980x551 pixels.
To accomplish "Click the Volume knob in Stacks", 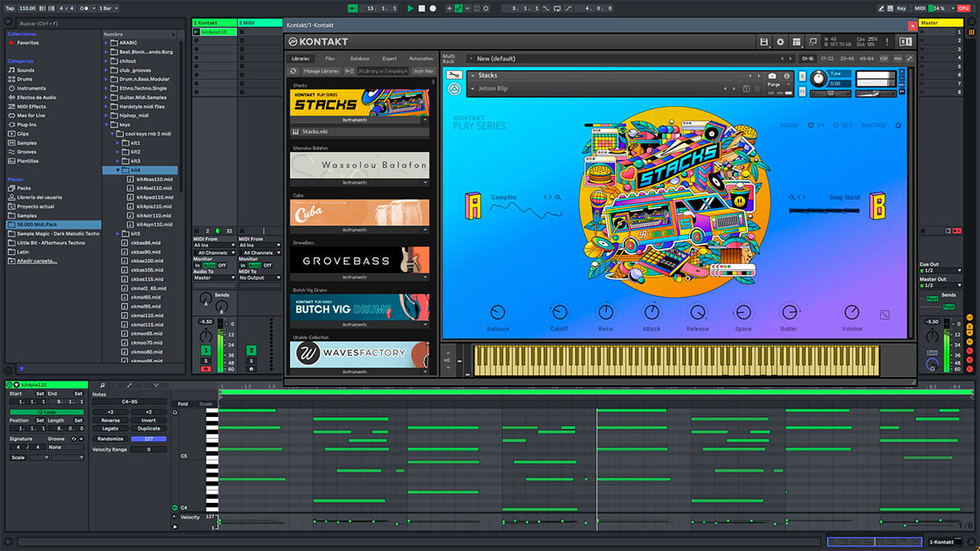I will (x=852, y=312).
